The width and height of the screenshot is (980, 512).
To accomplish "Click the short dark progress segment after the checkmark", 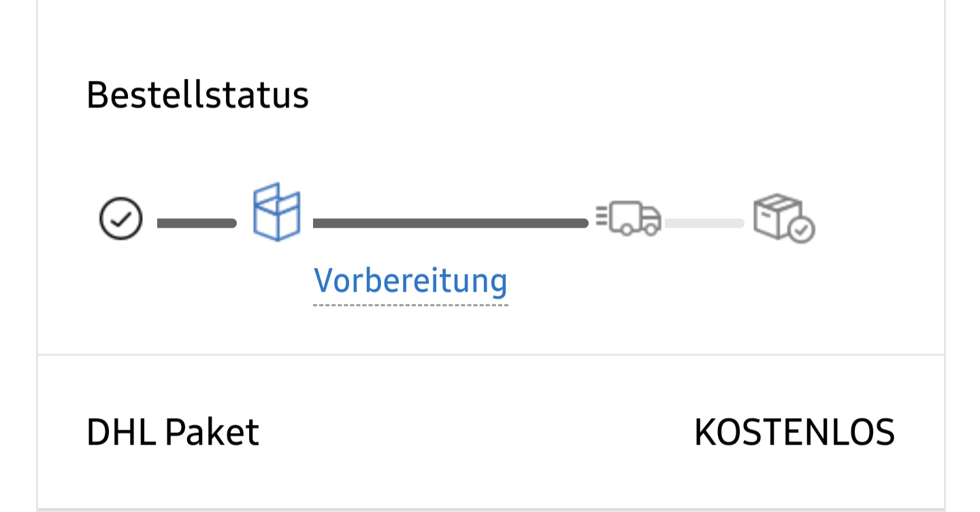I will pos(197,223).
